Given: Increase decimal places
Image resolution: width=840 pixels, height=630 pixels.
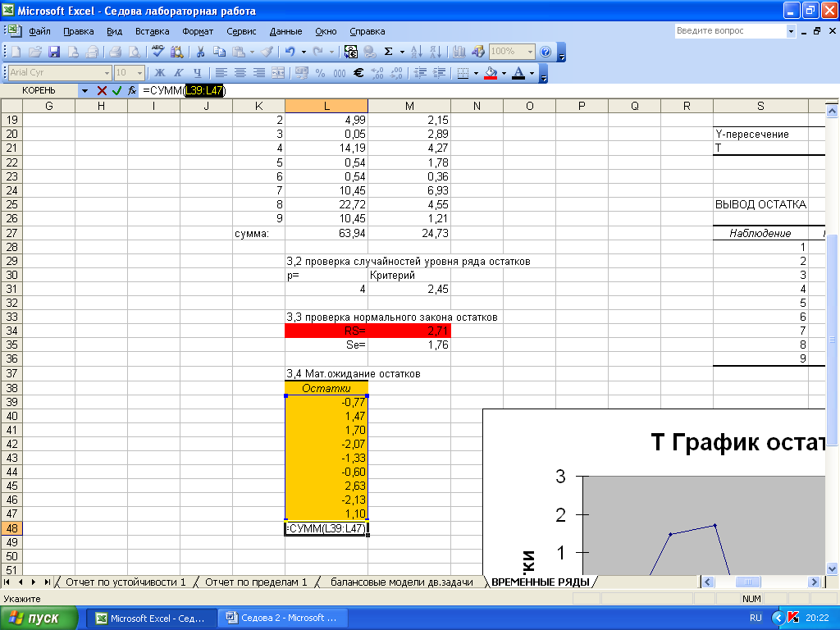Looking at the screenshot, I should 377,73.
